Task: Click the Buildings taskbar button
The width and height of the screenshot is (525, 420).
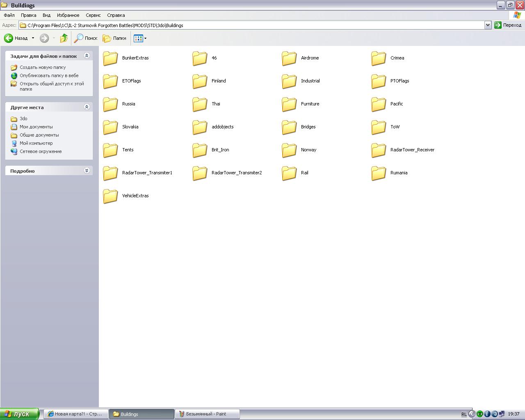Action: 142,414
